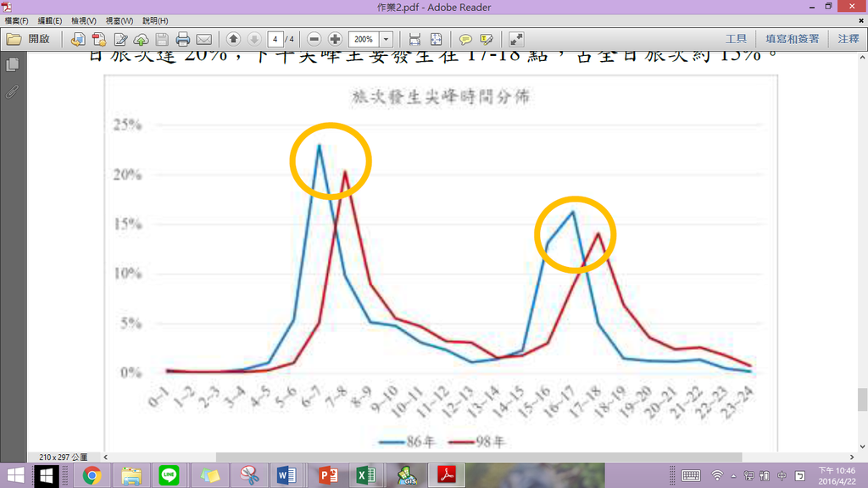The height and width of the screenshot is (488, 868).
Task: Select the text highlight tool
Action: tap(485, 38)
